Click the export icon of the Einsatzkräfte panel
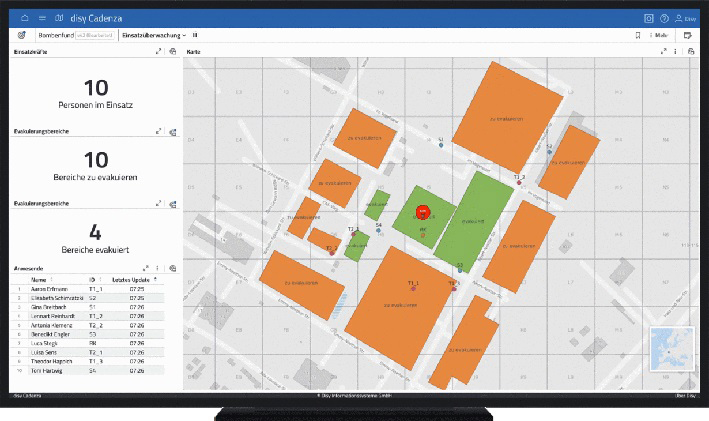The height and width of the screenshot is (421, 709). 173,52
